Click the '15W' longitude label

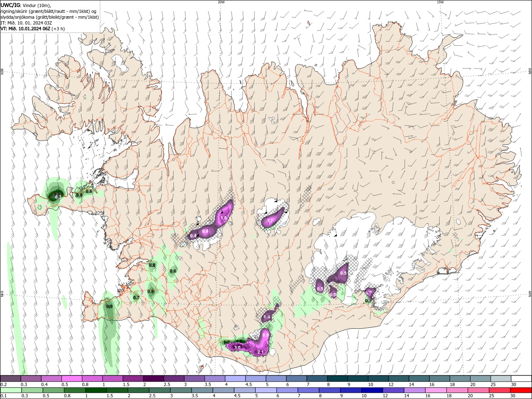[x=440, y=2]
